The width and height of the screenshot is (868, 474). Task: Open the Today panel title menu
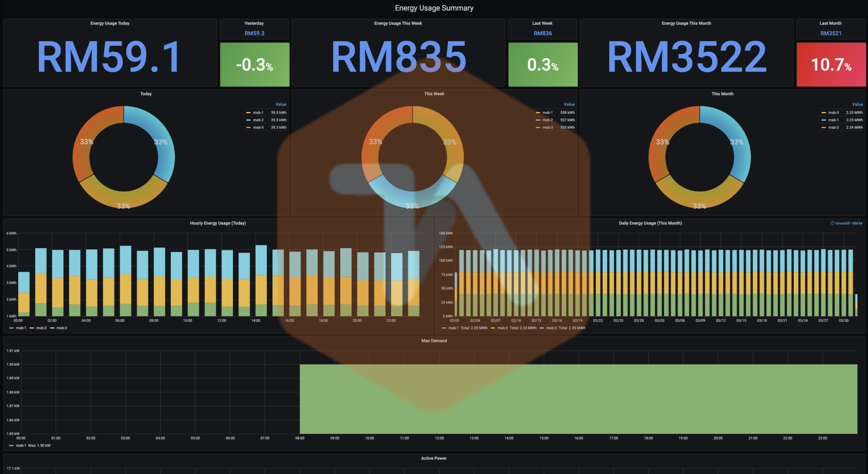146,94
